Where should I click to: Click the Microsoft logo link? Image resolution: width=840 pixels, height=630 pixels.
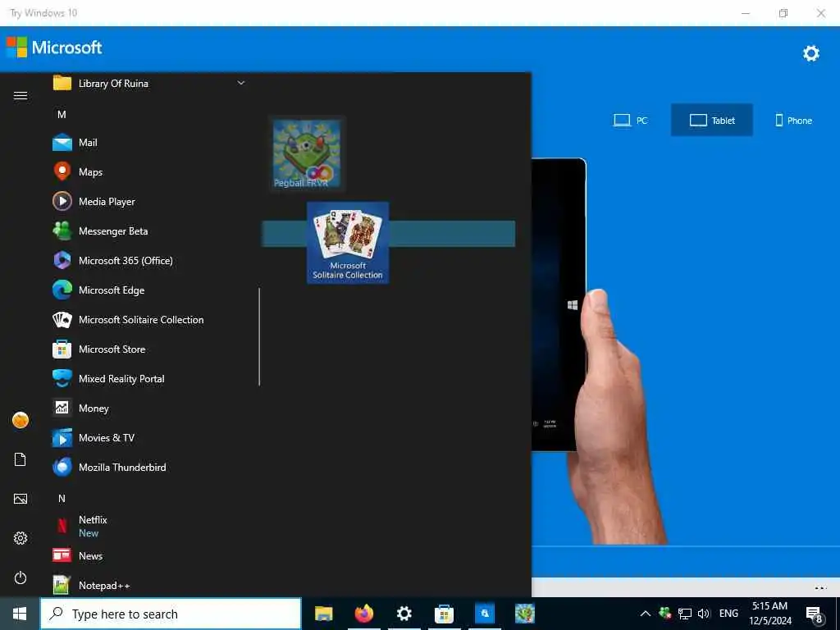click(54, 47)
